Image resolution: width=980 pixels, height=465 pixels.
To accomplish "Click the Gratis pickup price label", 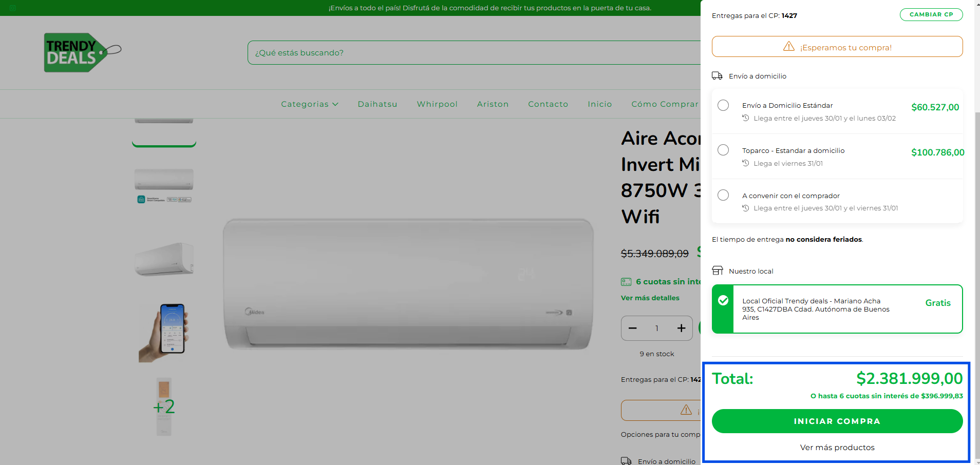I will click(938, 303).
